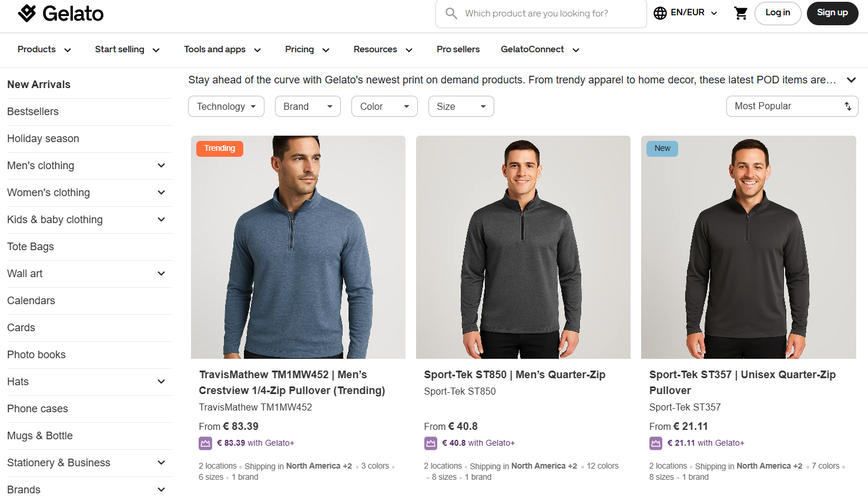
Task: Click the Sport-Tek ST850 product image
Action: (523, 247)
